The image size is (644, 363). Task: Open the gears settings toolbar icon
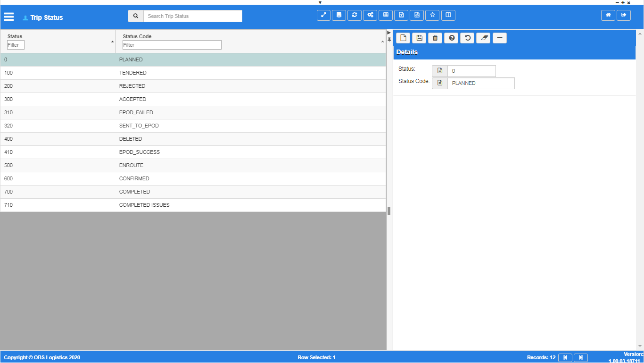(370, 15)
